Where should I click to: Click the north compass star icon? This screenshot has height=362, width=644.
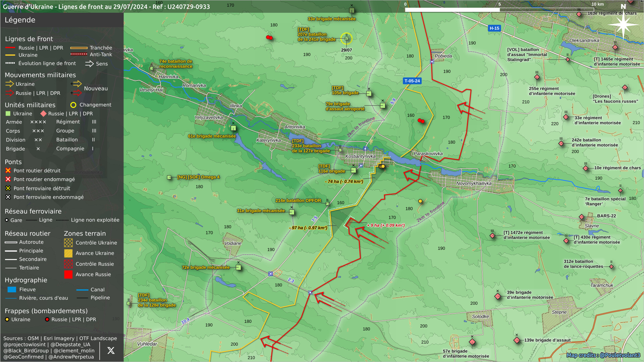(623, 24)
